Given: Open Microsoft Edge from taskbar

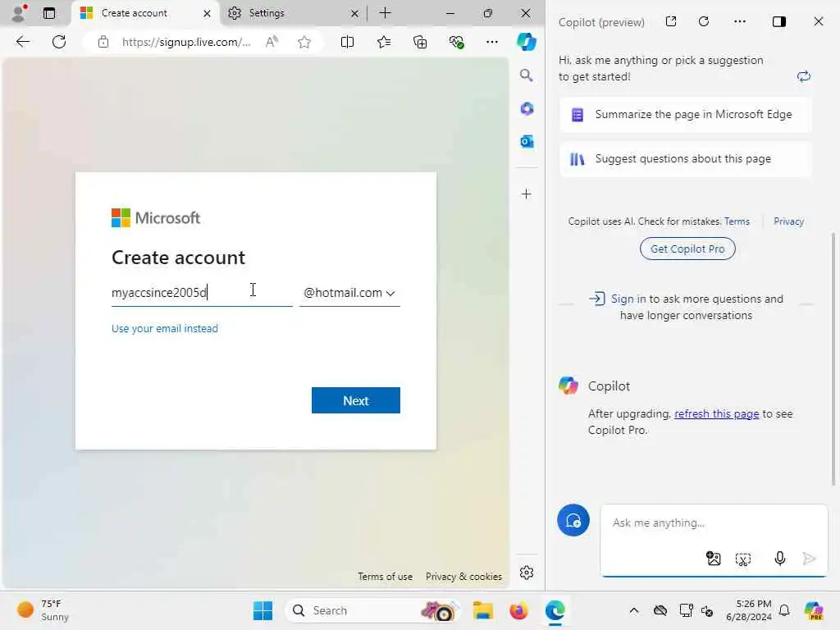Looking at the screenshot, I should [555, 610].
